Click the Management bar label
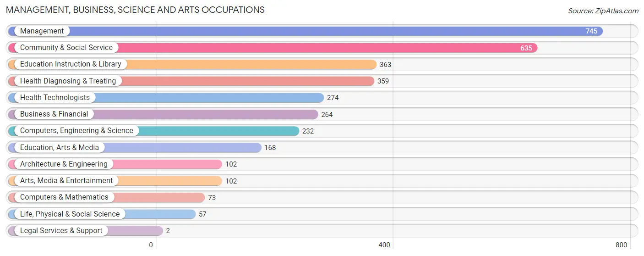The image size is (644, 256). tap(42, 31)
